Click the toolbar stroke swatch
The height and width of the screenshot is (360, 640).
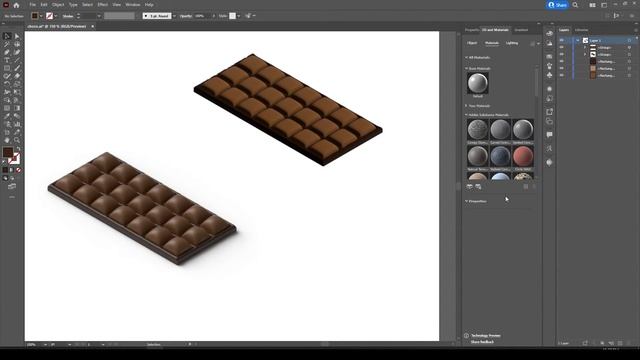(x=14, y=158)
